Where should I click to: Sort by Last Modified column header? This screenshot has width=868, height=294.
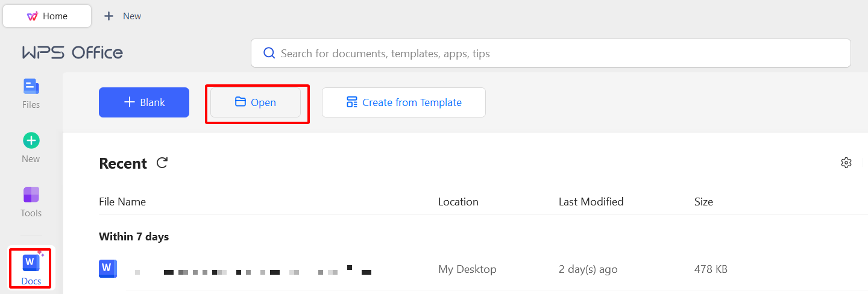(x=591, y=202)
